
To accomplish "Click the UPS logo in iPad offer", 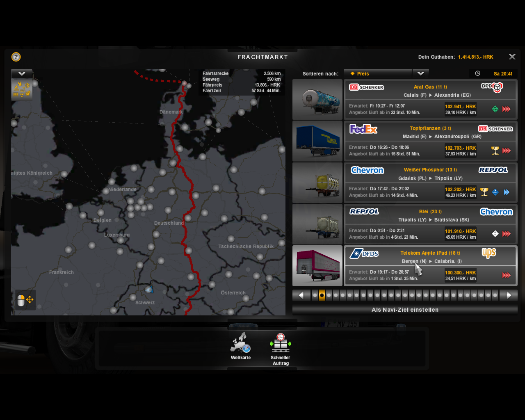I will pyautogui.click(x=489, y=253).
